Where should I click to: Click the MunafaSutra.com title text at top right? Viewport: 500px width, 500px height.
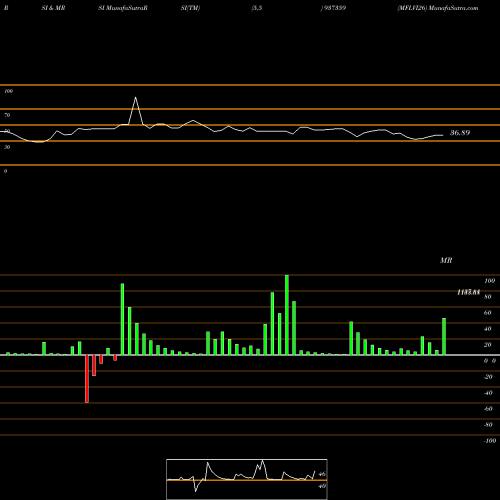pyautogui.click(x=453, y=8)
